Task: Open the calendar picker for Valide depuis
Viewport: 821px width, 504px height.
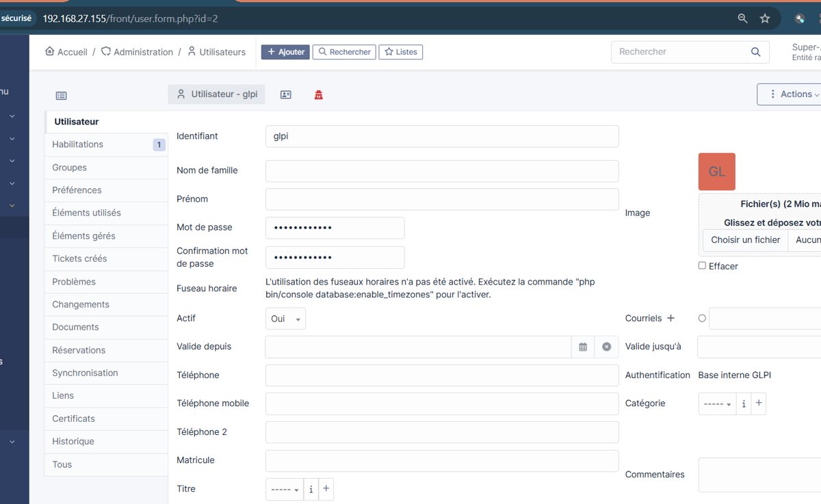Action: [x=583, y=347]
